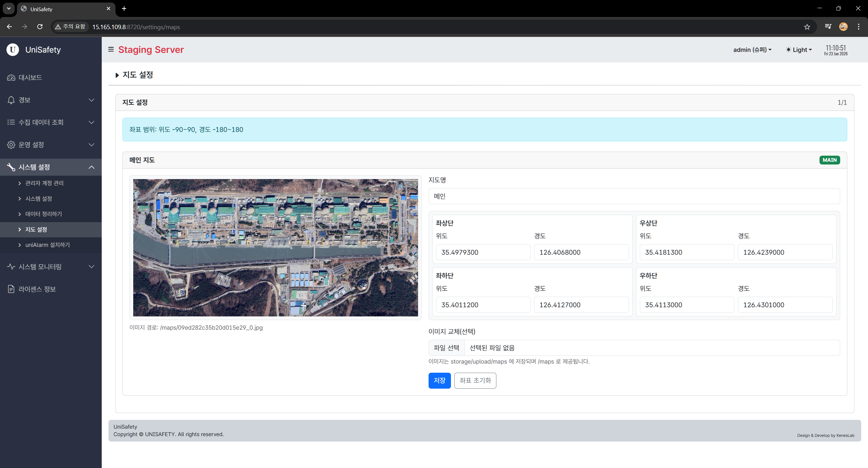Open uniAlarm 설치하기 submenu item
This screenshot has height=468, width=868.
coord(51,245)
